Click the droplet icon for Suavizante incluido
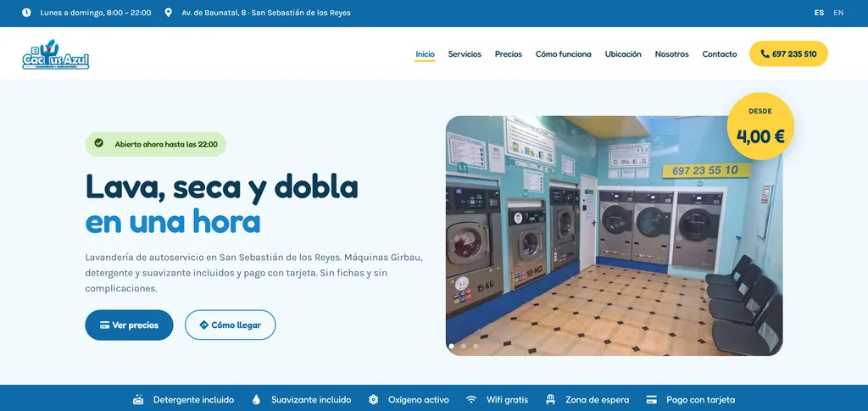868x411 pixels. [256, 399]
